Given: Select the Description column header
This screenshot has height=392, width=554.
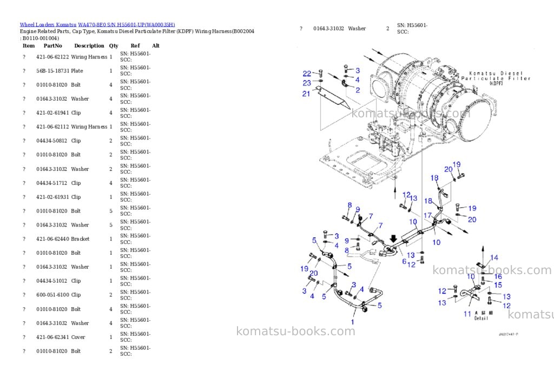Looking at the screenshot, I should point(89,45).
